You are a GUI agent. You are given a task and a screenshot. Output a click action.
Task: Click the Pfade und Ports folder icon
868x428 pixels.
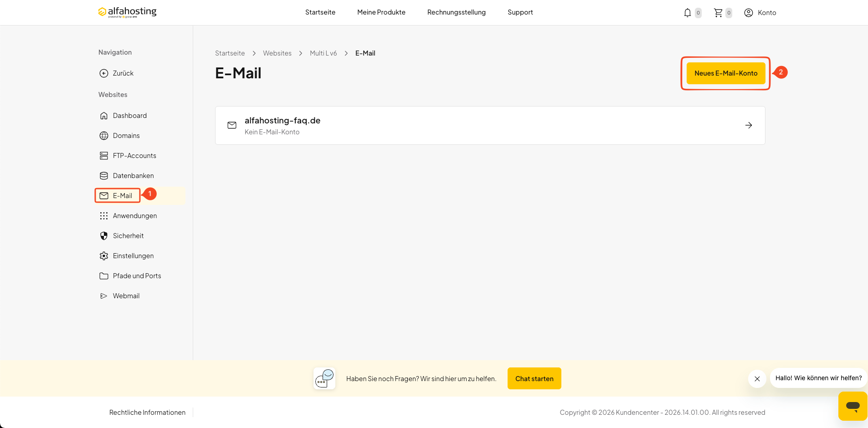104,276
